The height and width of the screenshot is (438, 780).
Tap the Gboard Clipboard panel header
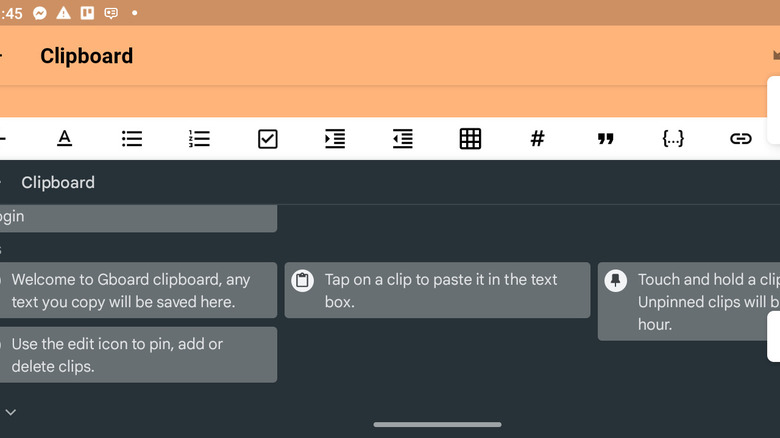(x=58, y=182)
